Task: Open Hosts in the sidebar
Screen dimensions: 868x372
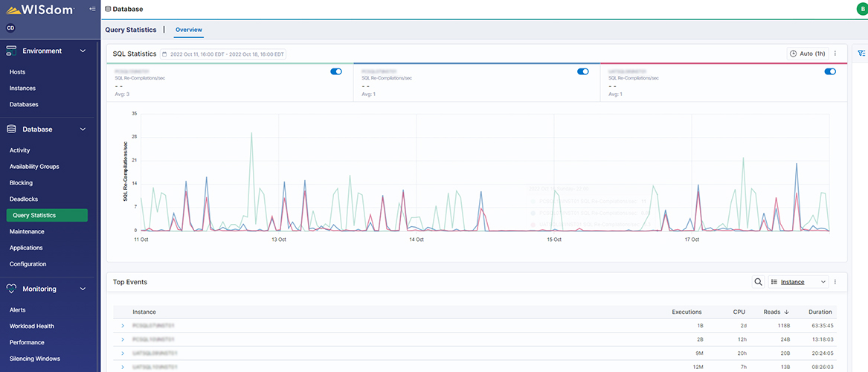Action: pos(17,72)
